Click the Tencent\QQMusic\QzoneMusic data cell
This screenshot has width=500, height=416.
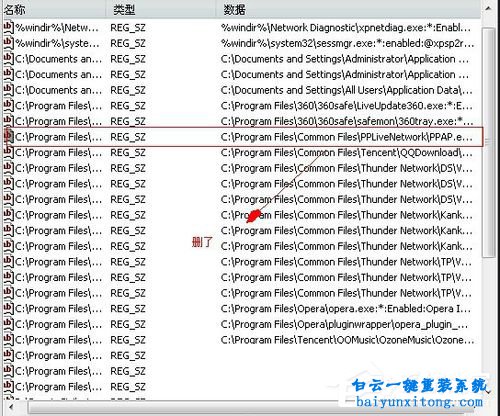(x=347, y=340)
